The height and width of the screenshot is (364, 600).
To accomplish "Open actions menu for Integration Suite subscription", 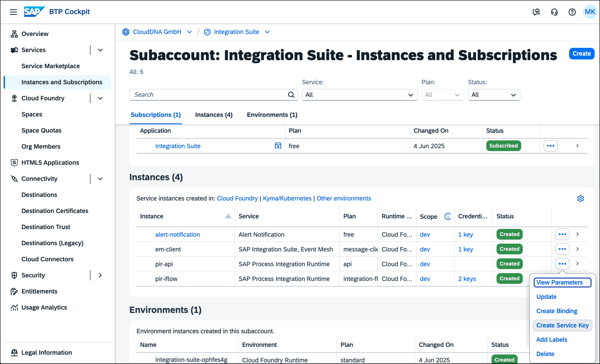I will pyautogui.click(x=551, y=146).
